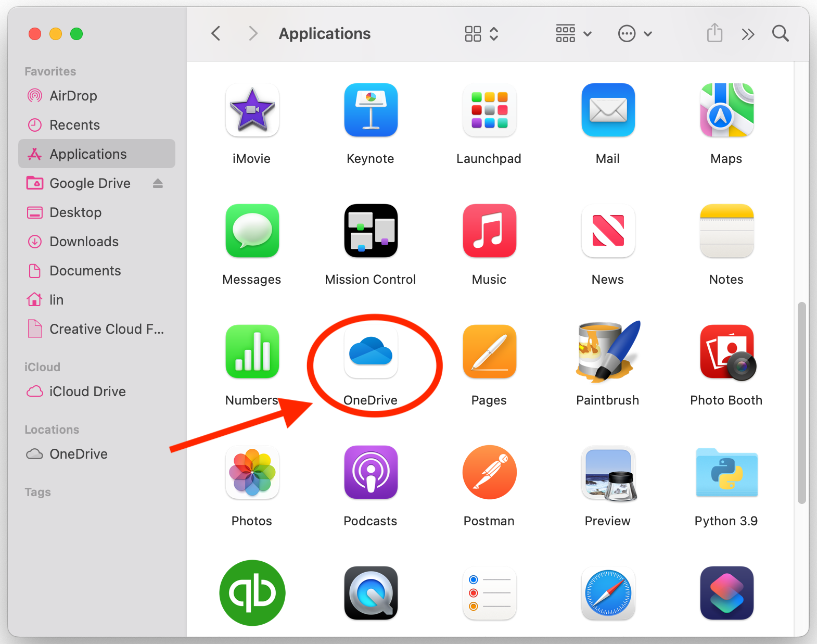Open the group-by dropdown in toolbar
The width and height of the screenshot is (817, 644).
click(x=573, y=34)
